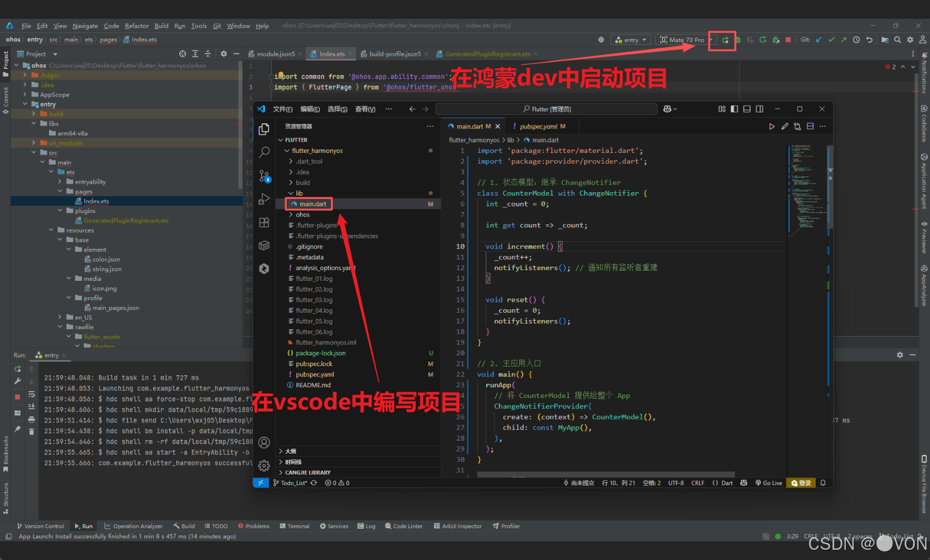The width and height of the screenshot is (930, 560).
Task: Open Version Control tool window
Action: click(40, 526)
